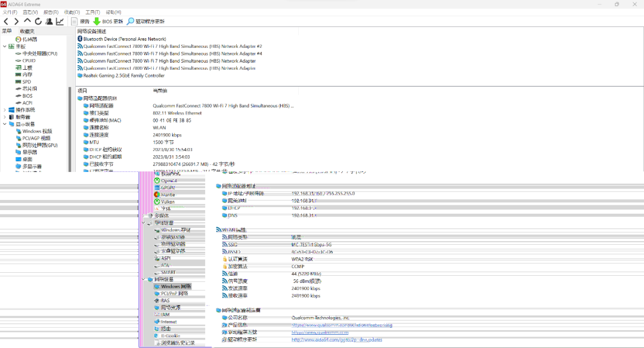The image size is (644, 348).
Task: Click the 字体 font icon in the tree
Action: click(x=157, y=209)
